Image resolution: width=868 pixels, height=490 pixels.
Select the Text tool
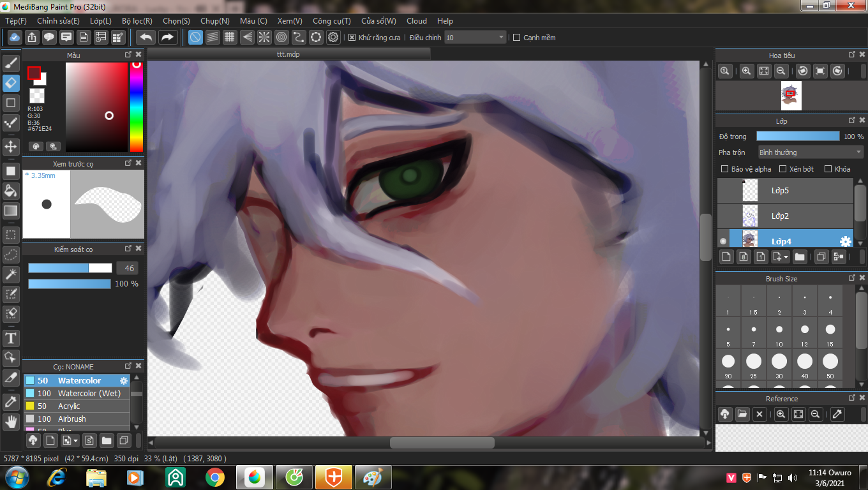(11, 338)
